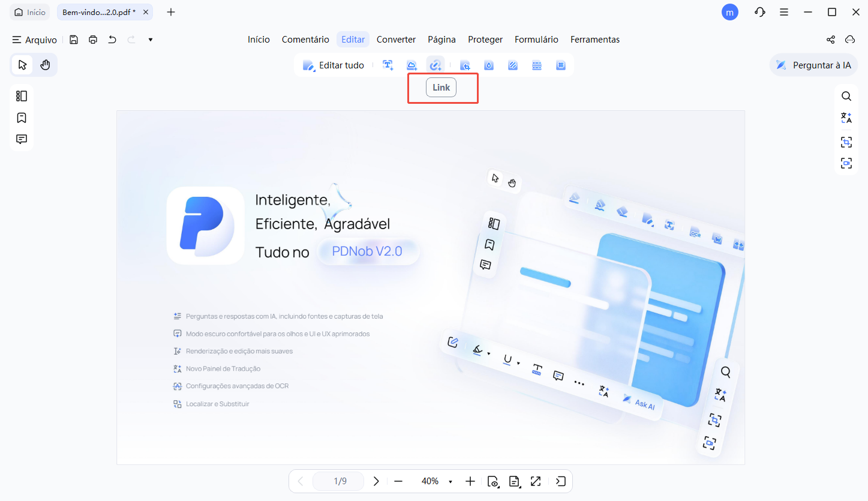Click the Perguntar à IA button
The image size is (868, 501).
coord(813,65)
